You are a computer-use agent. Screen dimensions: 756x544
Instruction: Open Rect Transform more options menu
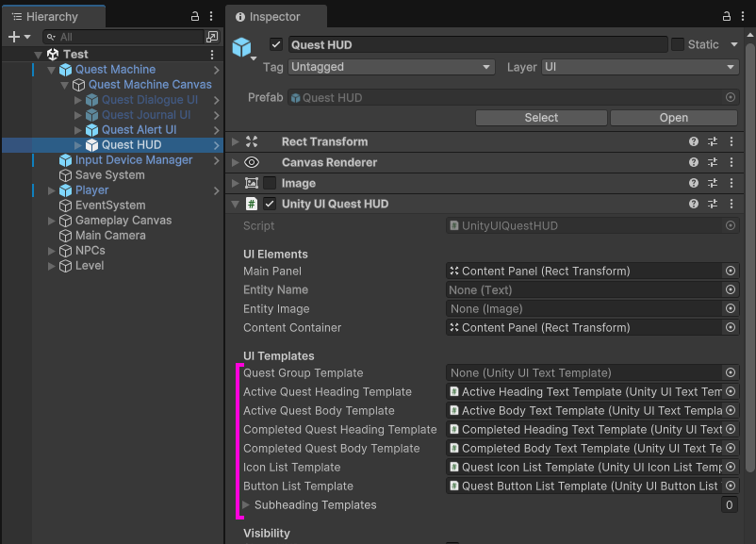pos(731,141)
